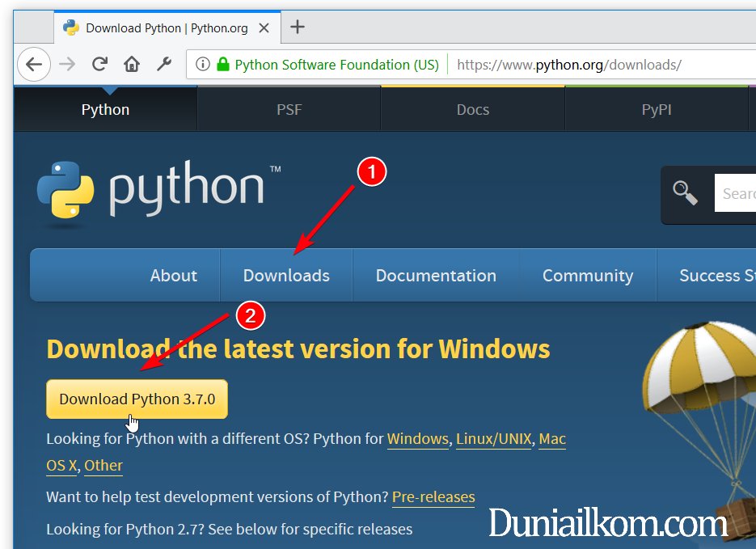Open the Downloads menu item

[x=286, y=275]
